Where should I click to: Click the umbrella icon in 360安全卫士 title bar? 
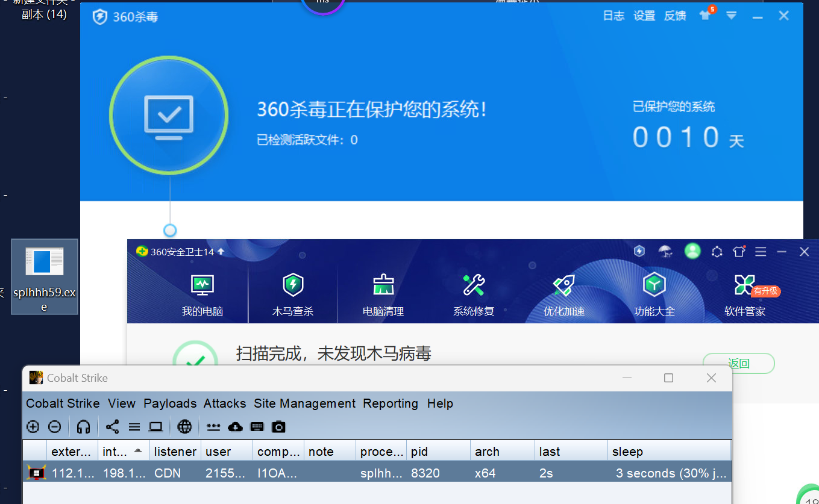pos(665,251)
